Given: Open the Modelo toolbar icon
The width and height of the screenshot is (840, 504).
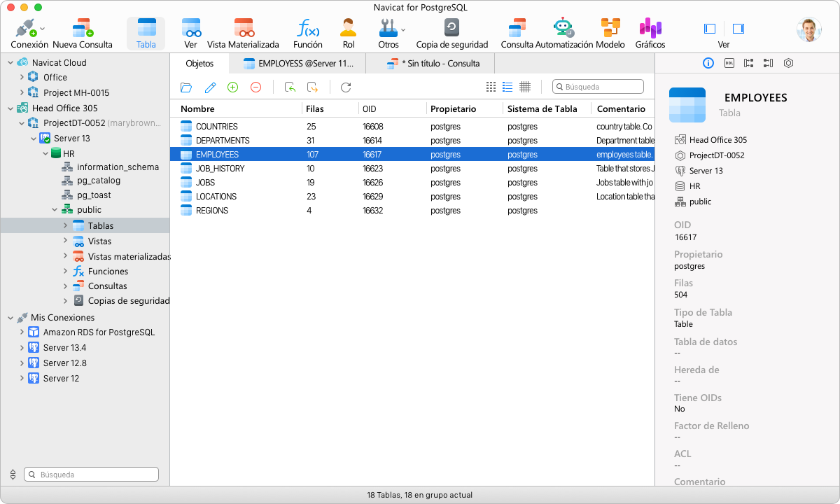Looking at the screenshot, I should 610,29.
